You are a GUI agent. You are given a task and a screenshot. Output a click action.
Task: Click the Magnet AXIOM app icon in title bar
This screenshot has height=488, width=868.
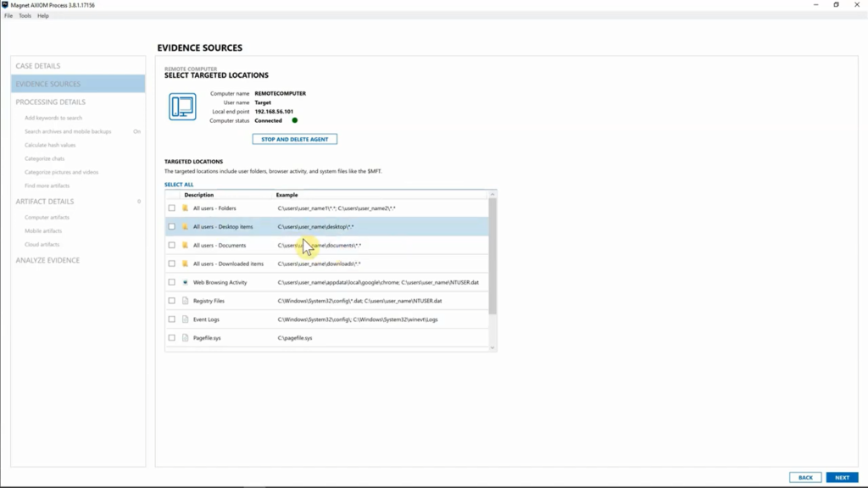[5, 4]
